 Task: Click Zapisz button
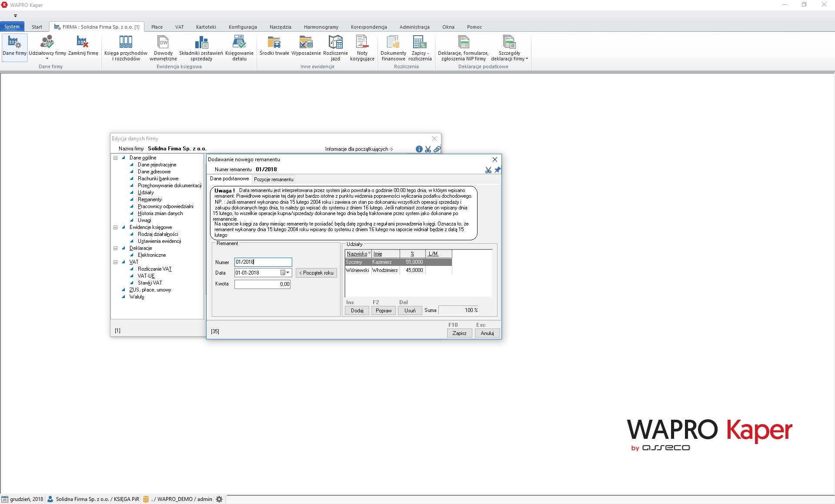[x=459, y=333]
